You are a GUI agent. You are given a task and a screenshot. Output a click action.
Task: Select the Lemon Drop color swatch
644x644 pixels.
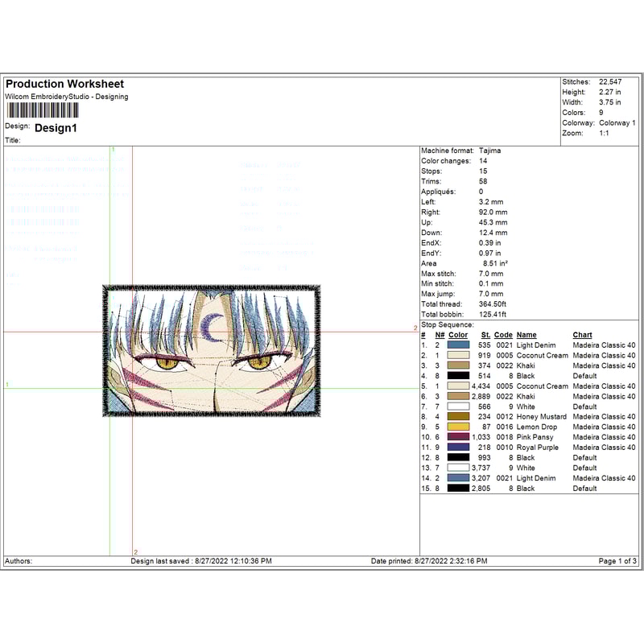pyautogui.click(x=458, y=427)
